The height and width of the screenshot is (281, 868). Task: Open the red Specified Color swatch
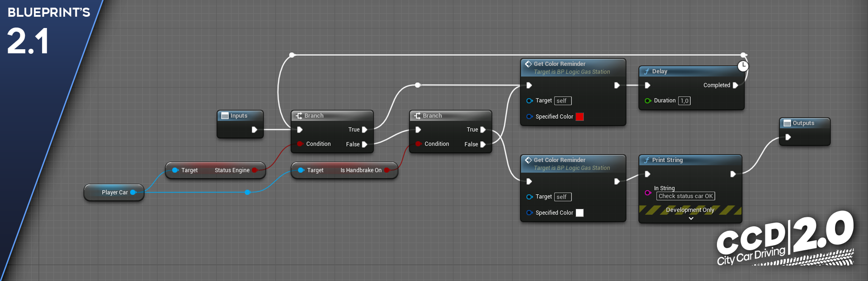click(x=580, y=117)
